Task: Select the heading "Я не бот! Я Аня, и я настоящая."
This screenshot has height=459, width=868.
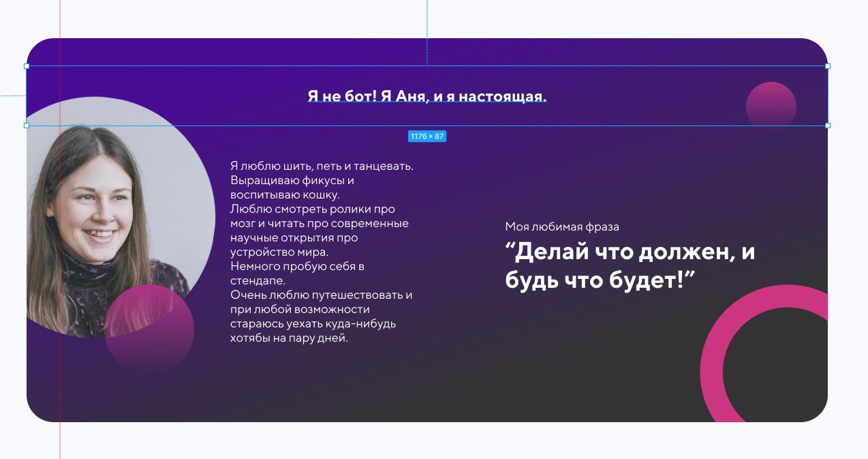Action: tap(427, 96)
